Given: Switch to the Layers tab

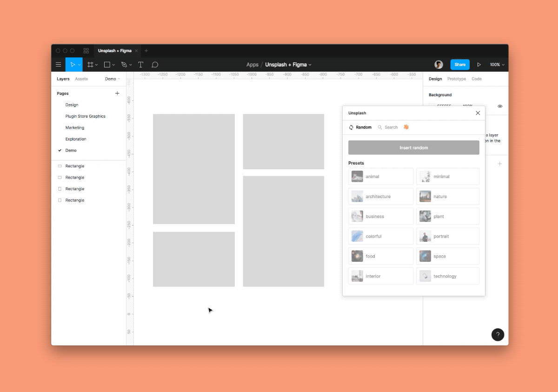Looking at the screenshot, I should tap(63, 79).
